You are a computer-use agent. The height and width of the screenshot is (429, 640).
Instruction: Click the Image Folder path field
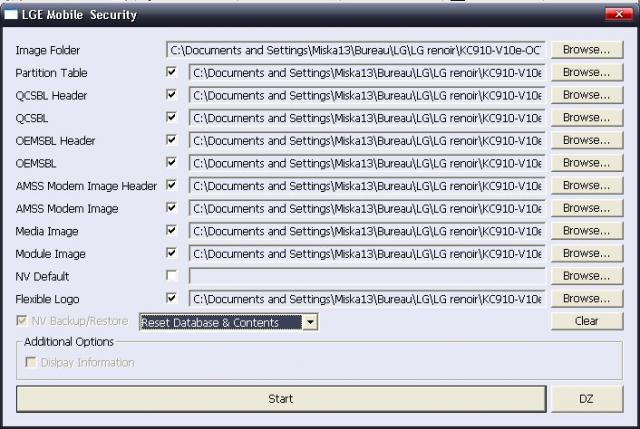[356, 50]
